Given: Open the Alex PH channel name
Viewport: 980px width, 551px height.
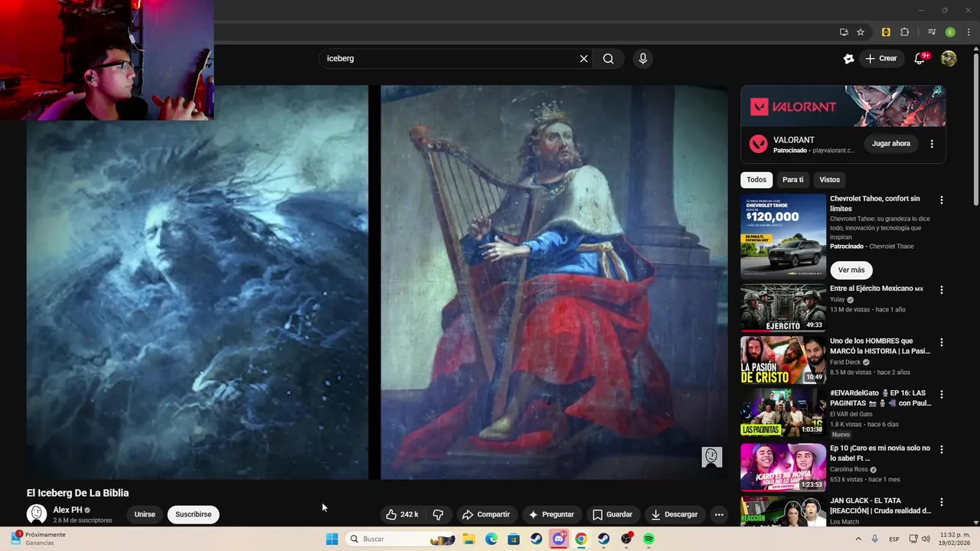Looking at the screenshot, I should point(67,510).
